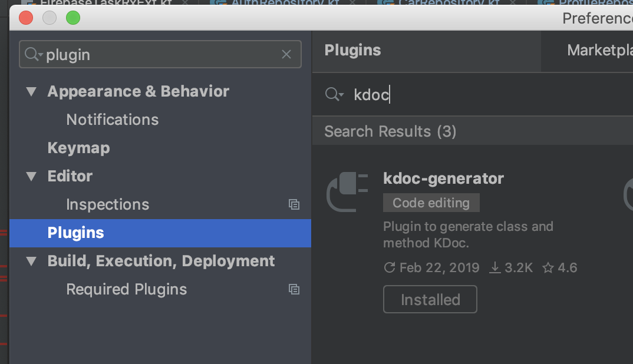Screen dimensions: 633x364
Task: Clear the plugin search using the X icon
Action: tap(286, 54)
